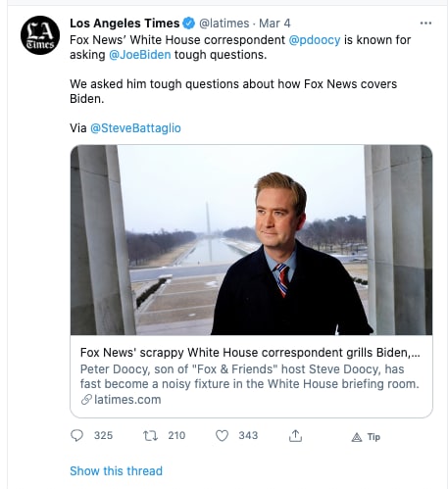Click the Los Angeles Times display name
Image resolution: width=448 pixels, height=489 pixels.
tap(124, 24)
